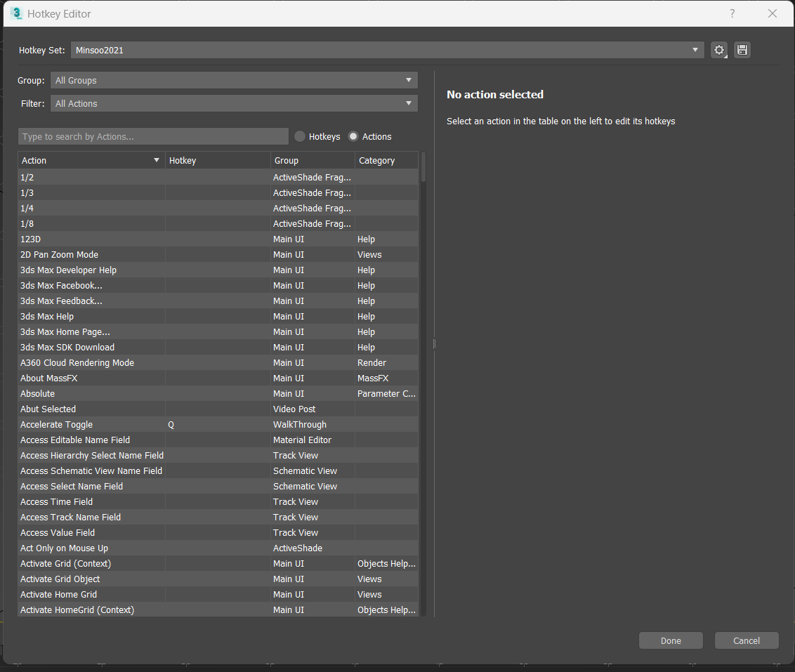Sort by the Group column header

point(313,160)
